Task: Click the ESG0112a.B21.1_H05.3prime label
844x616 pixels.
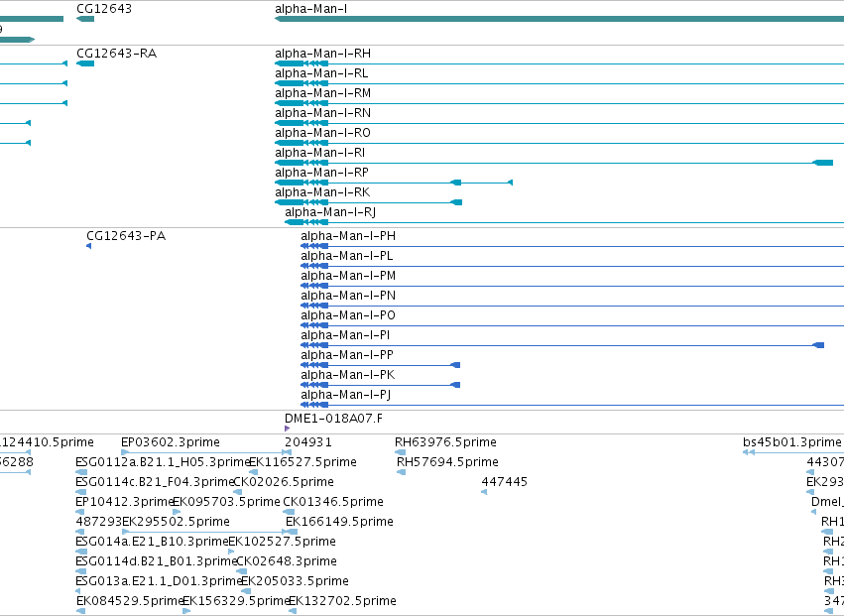Action: [x=163, y=462]
